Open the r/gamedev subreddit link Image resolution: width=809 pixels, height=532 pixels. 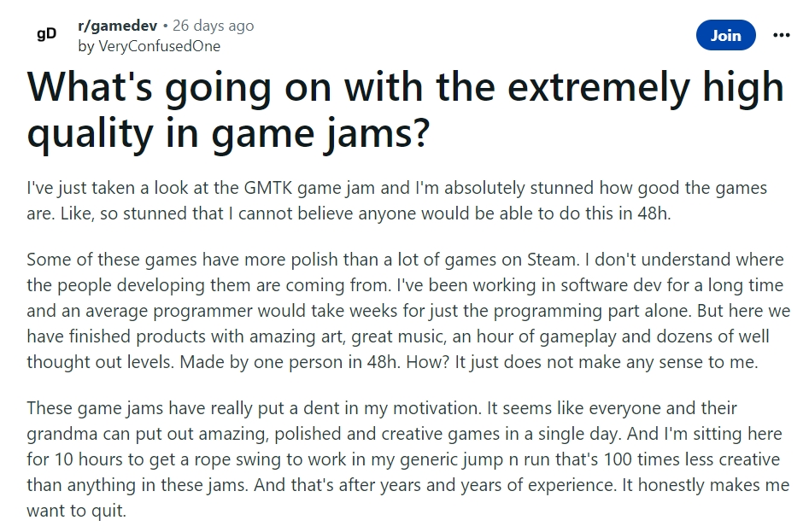(x=118, y=26)
